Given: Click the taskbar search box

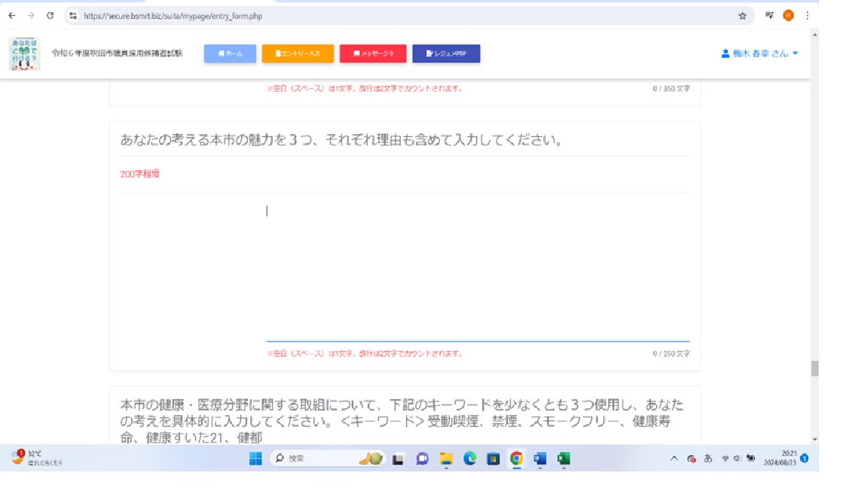Looking at the screenshot, I should pos(309,458).
